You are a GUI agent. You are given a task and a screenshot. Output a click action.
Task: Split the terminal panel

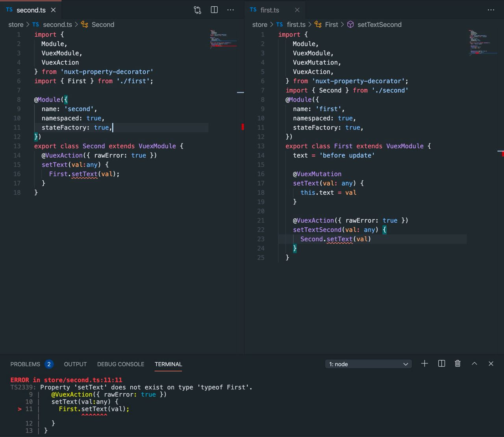tap(441, 364)
